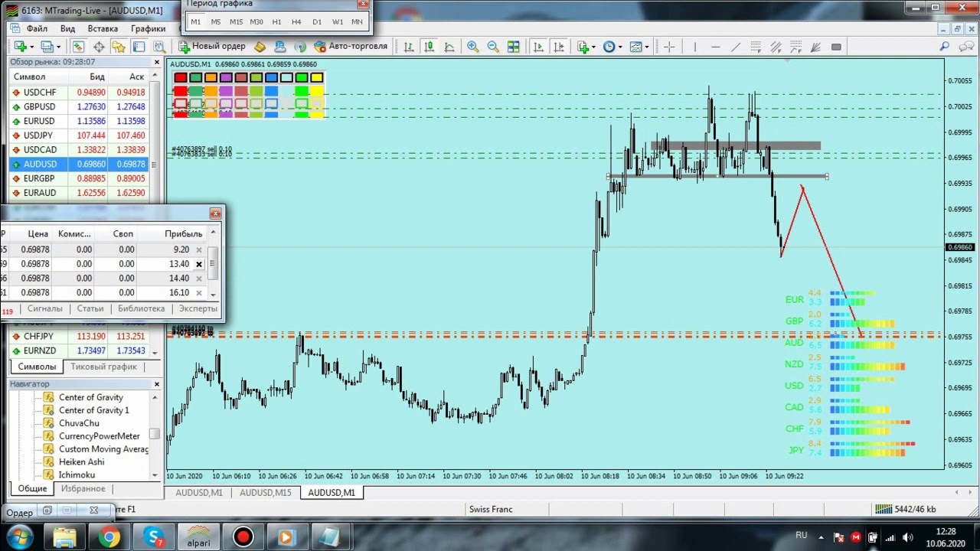Select the crosshair cursor tool
Image resolution: width=980 pixels, height=551 pixels.
pyautogui.click(x=669, y=47)
